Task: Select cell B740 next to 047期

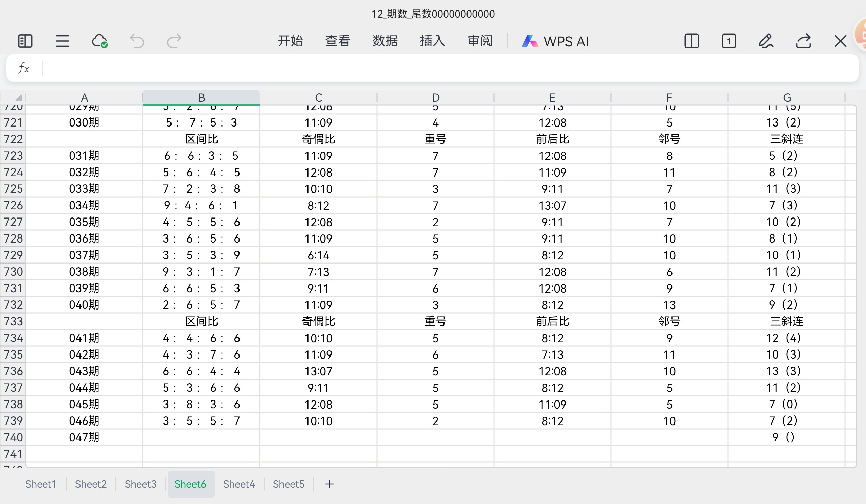Action: [201, 437]
